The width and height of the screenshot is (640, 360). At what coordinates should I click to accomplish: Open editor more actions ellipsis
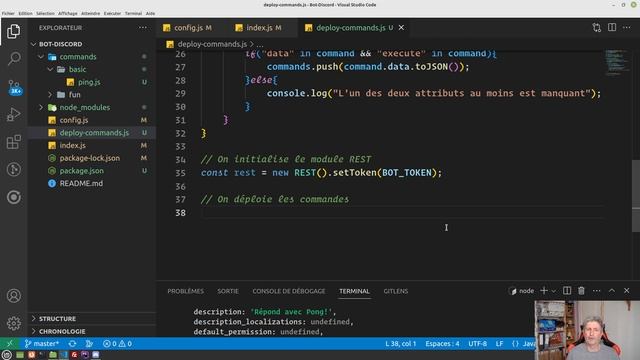point(627,27)
